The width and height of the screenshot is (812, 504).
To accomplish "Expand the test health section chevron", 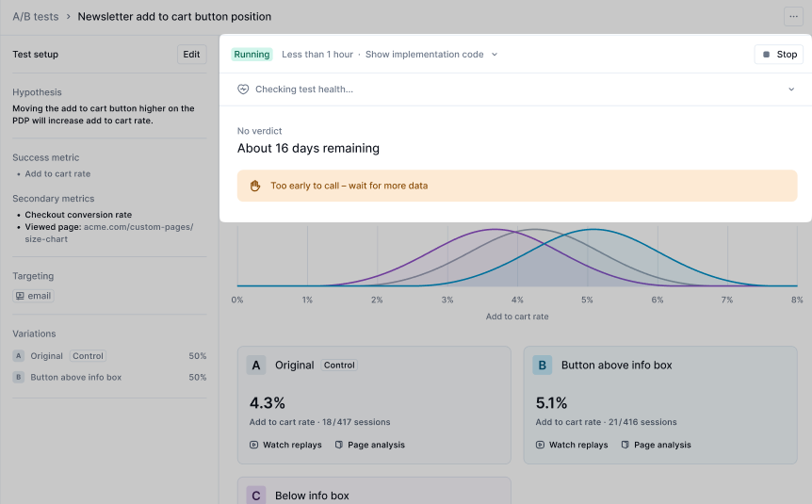I will 791,89.
